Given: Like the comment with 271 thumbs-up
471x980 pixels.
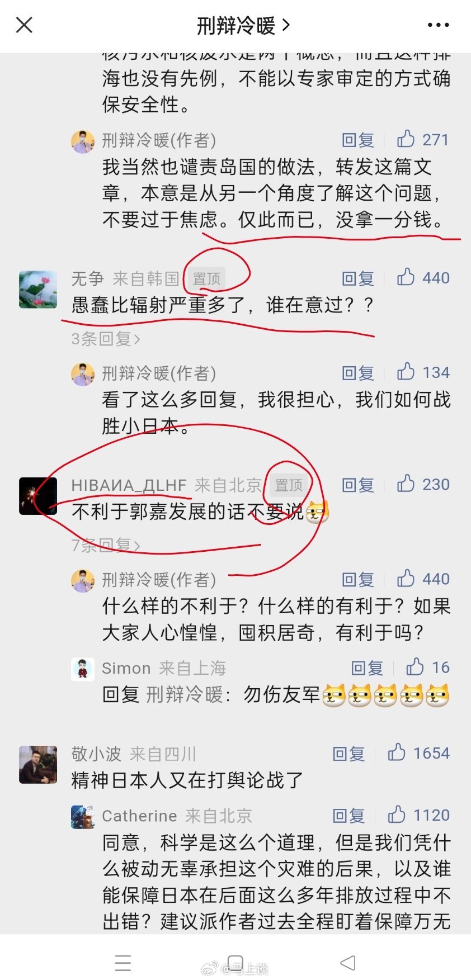Looking at the screenshot, I should pos(422,139).
